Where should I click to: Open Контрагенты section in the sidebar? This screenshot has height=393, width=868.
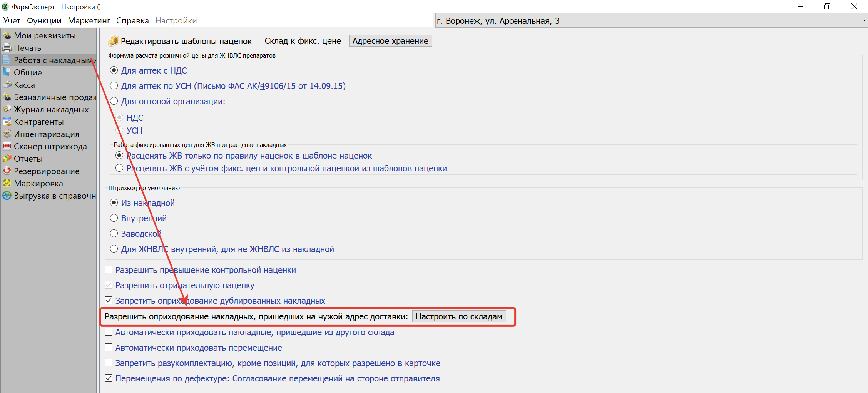[x=38, y=122]
